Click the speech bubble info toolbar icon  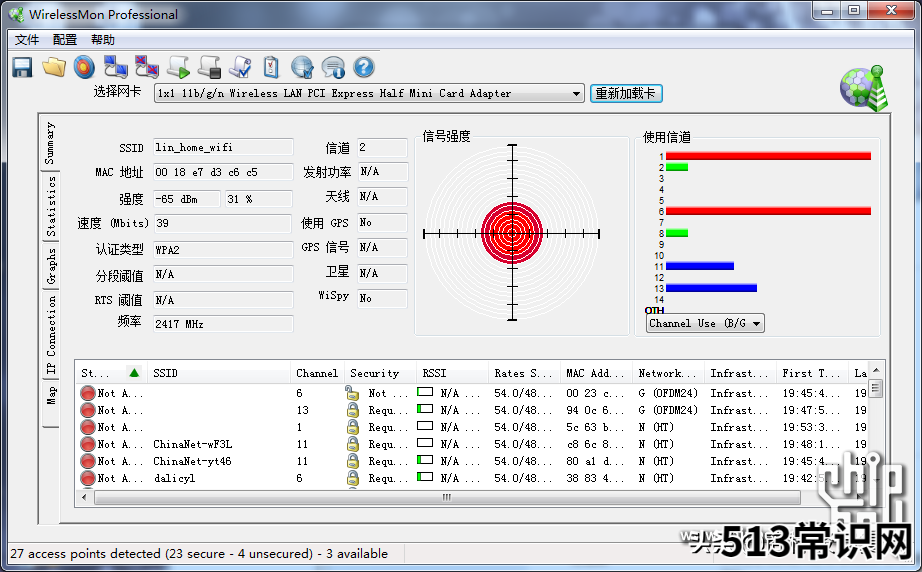click(x=333, y=68)
